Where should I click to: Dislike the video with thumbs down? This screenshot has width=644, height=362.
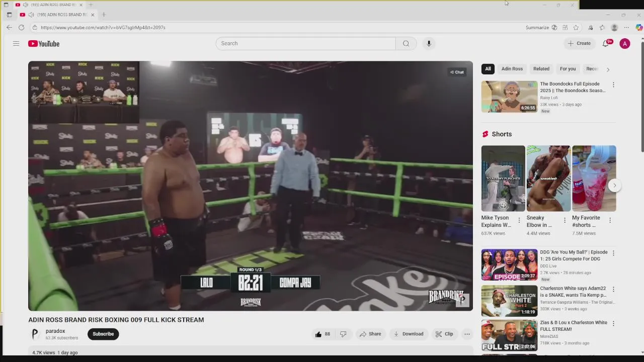point(343,334)
